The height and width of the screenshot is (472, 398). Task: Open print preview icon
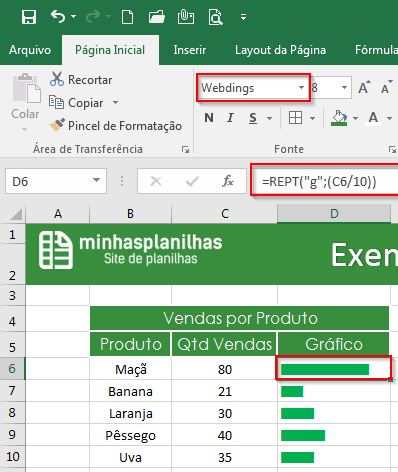click(215, 17)
